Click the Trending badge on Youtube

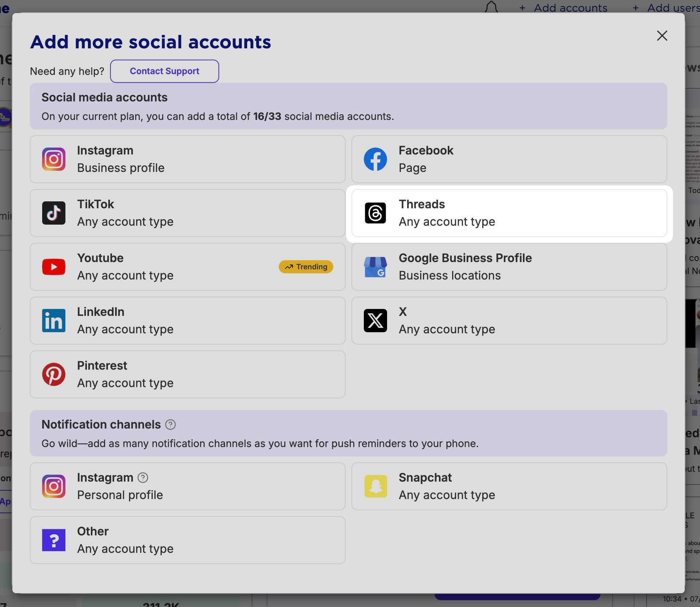coord(306,267)
